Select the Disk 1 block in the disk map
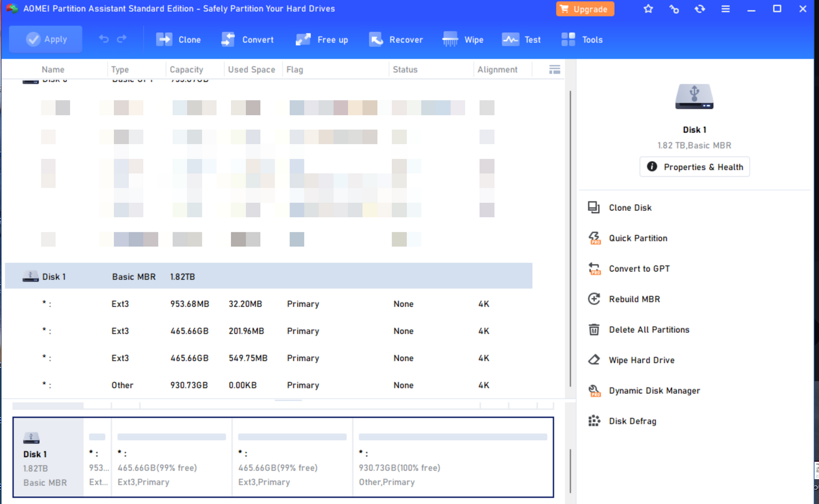 48,457
